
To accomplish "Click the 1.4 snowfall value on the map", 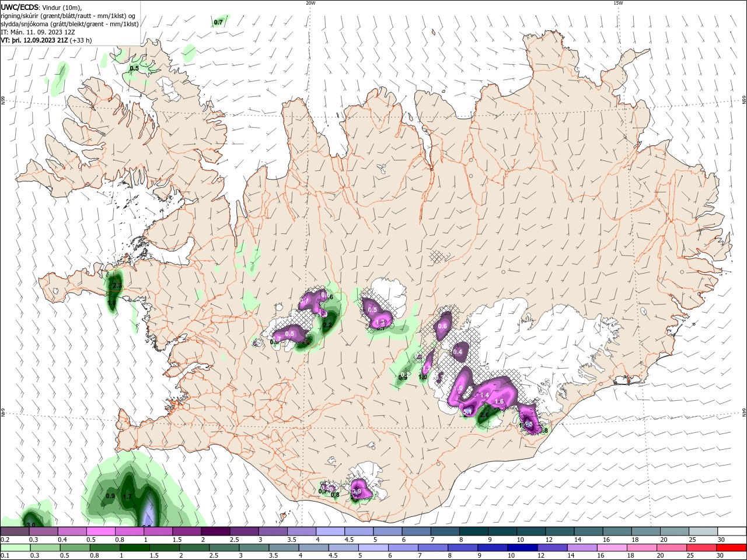I will coord(484,395).
